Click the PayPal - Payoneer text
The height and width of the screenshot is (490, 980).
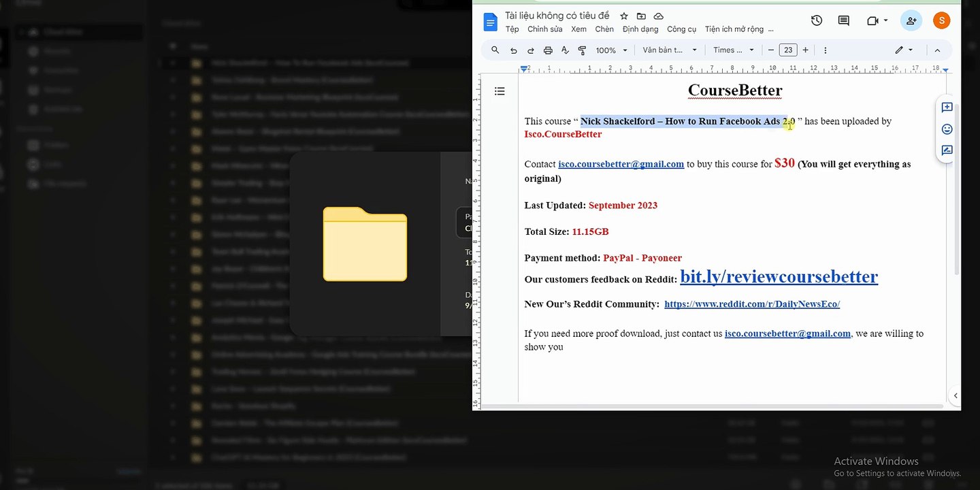642,258
